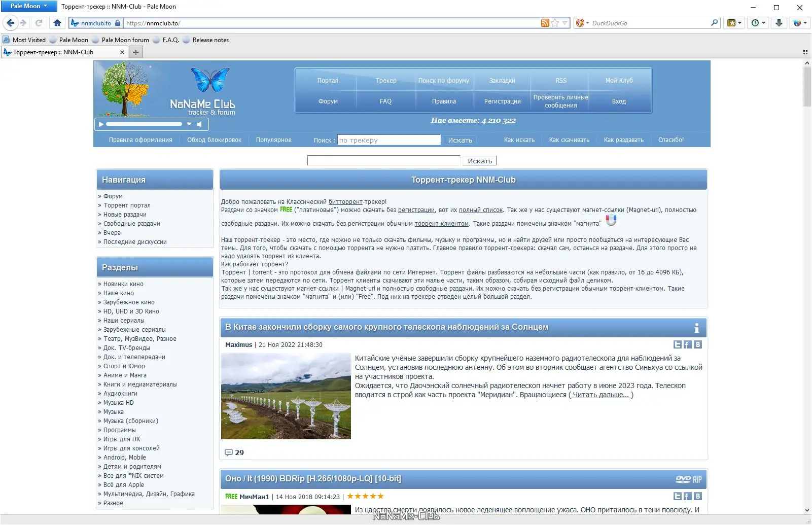Click the blue butterfly NoNaMe Club logo
This screenshot has height=525, width=812.
pos(210,80)
